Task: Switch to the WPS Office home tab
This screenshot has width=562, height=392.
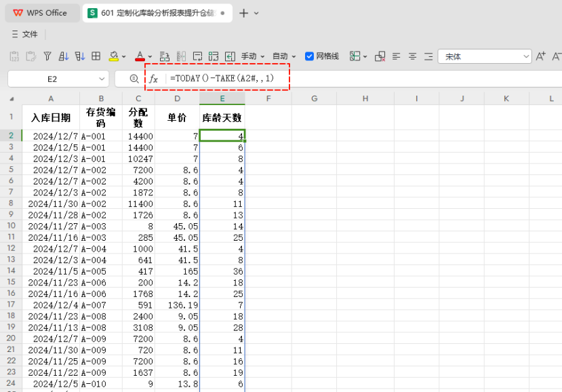Action: click(x=40, y=13)
